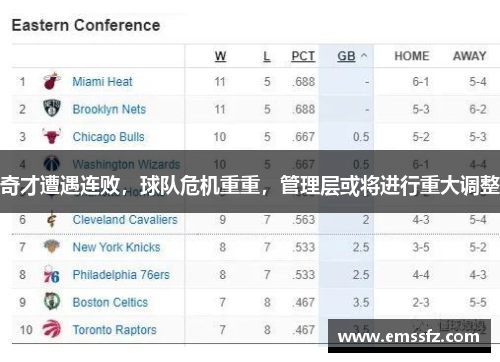The height and width of the screenshot is (362, 500).
Task: Click the Toronto Raptors logo
Action: (52, 329)
